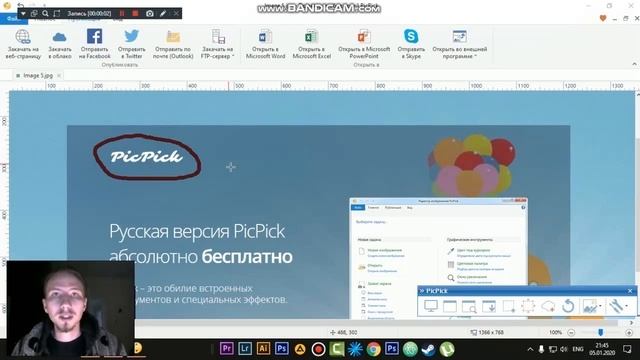Open Bandicam toolbar dropdown arrow
Image resolution: width=640 pixels, height=360 pixels.
point(23,13)
